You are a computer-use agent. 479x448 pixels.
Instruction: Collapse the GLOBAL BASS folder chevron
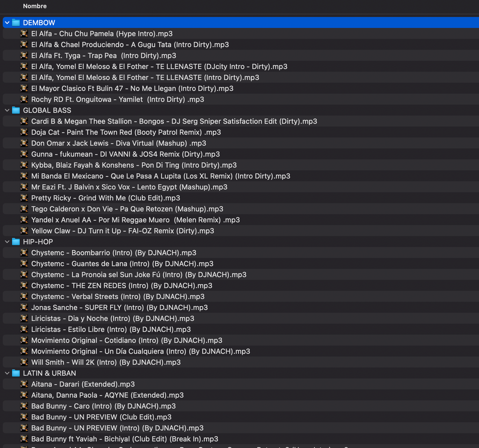(7, 110)
